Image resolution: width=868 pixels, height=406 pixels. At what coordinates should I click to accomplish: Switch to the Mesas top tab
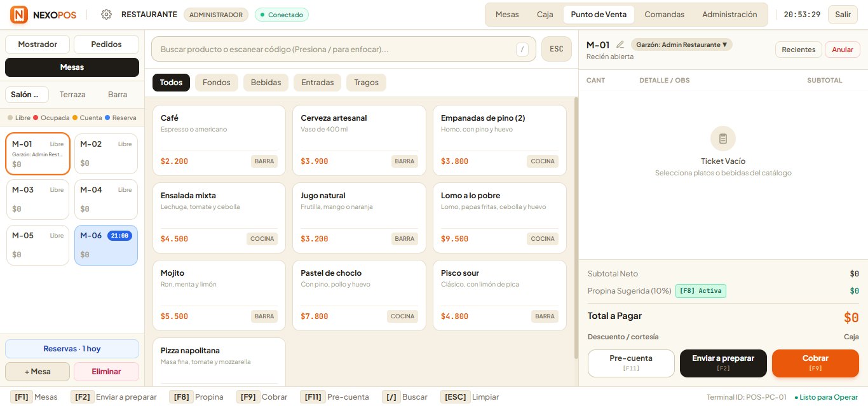tap(507, 15)
